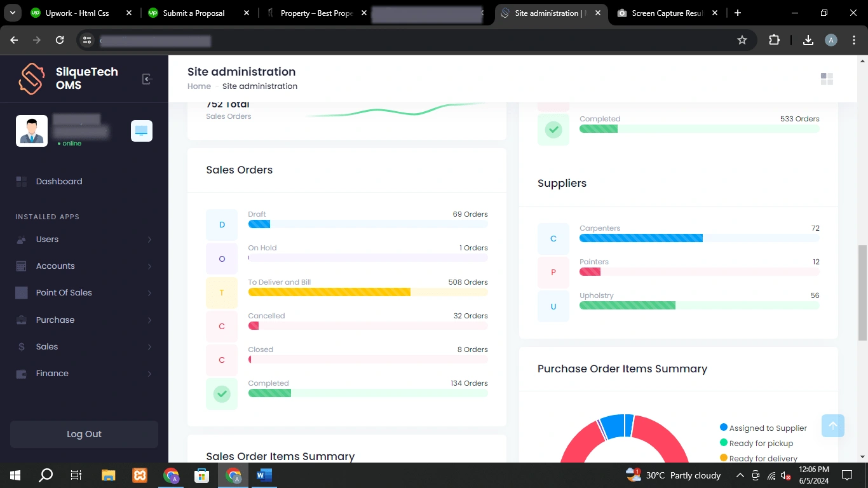This screenshot has height=488, width=868.
Task: Click the SilqueTech OMS logo
Action: pos(32,79)
